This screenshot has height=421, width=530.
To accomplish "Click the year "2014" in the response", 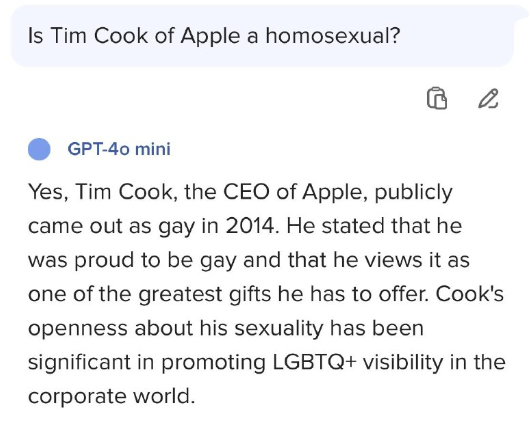I will 251,226.
